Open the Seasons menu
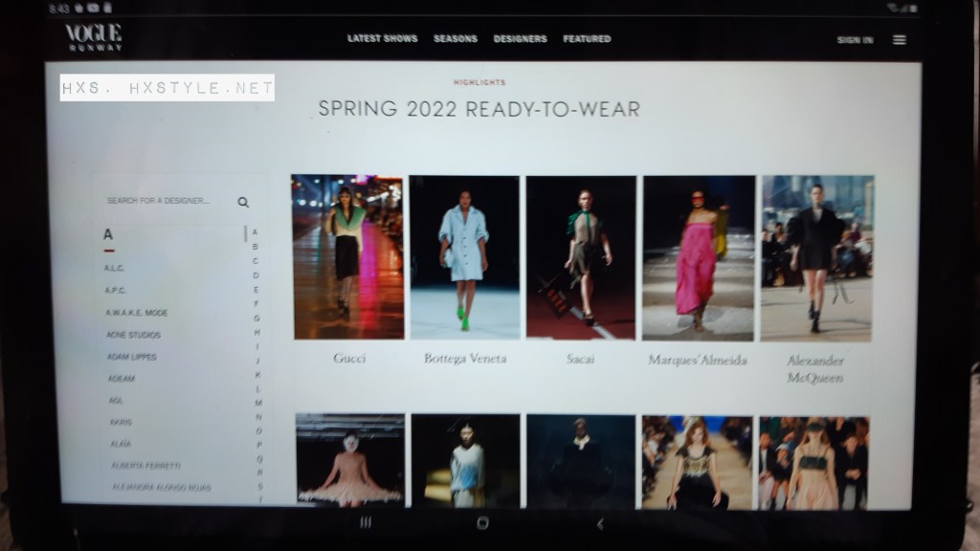Image resolution: width=980 pixels, height=551 pixels. tap(455, 39)
